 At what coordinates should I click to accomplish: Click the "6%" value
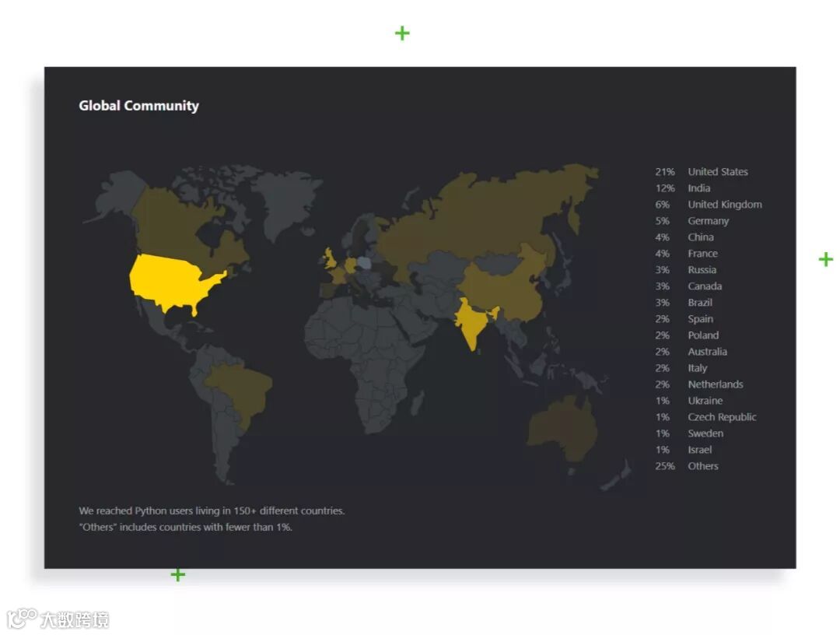[662, 204]
